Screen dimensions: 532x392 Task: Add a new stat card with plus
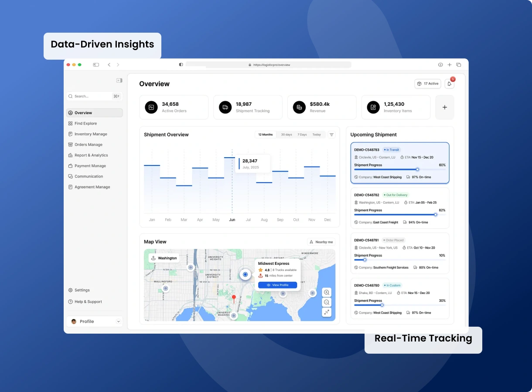(x=445, y=107)
